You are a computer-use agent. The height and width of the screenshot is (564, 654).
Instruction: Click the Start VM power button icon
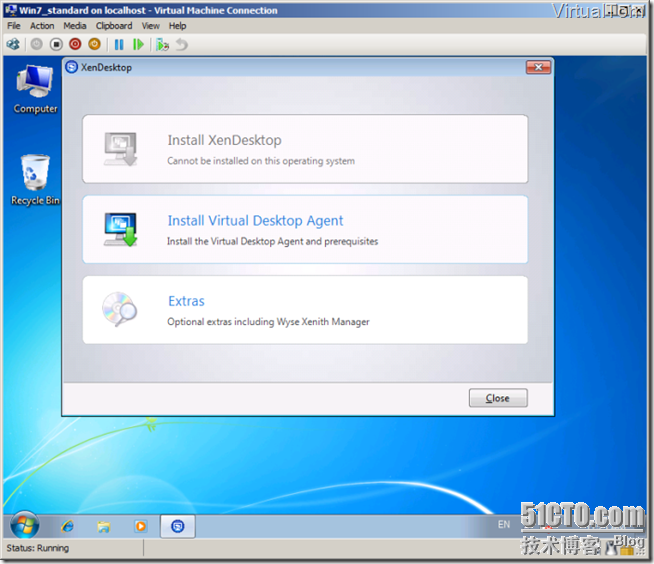[x=37, y=44]
